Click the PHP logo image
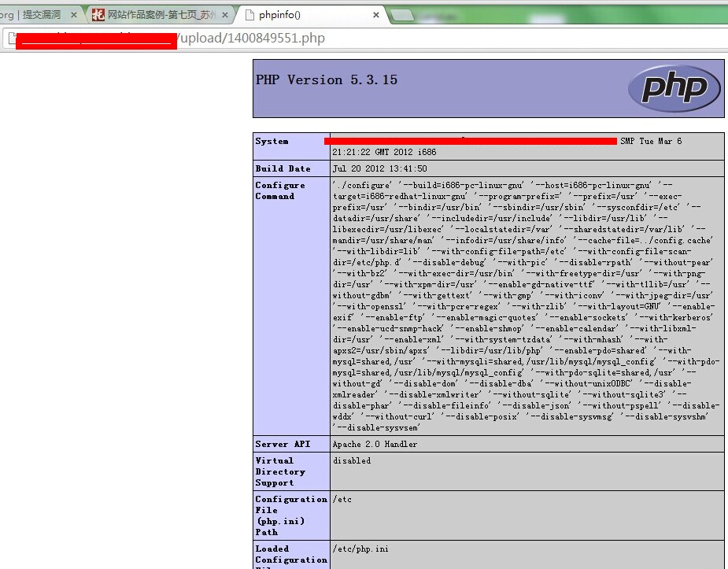The image size is (728, 569). [x=674, y=88]
